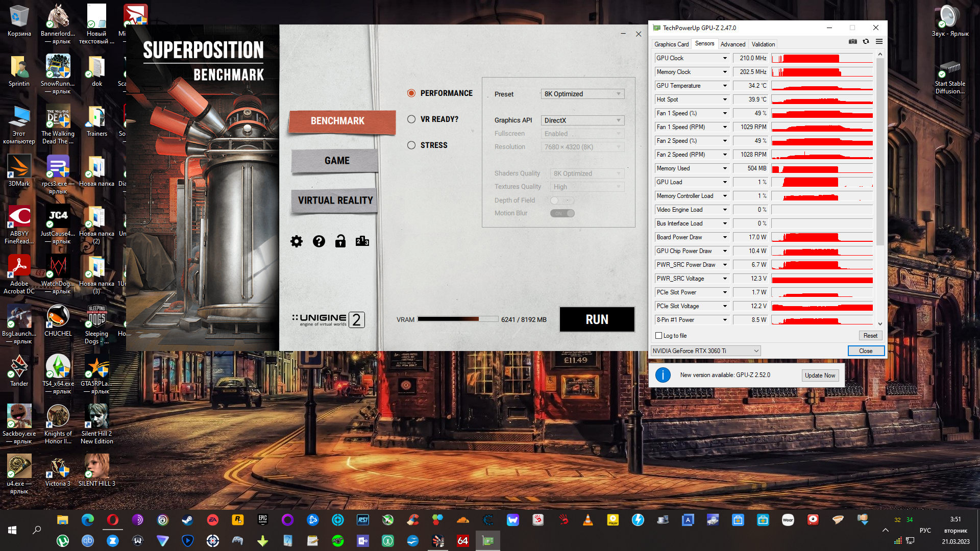
Task: Enable the Log to file checkbox
Action: (659, 336)
